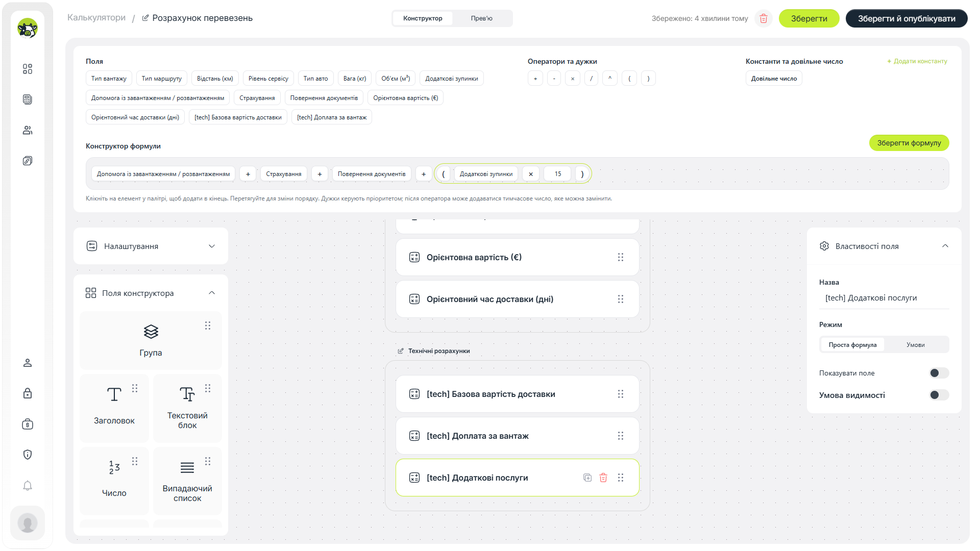Image resolution: width=980 pixels, height=551 pixels.
Task: Open the users icon in left sidebar
Action: pyautogui.click(x=28, y=130)
